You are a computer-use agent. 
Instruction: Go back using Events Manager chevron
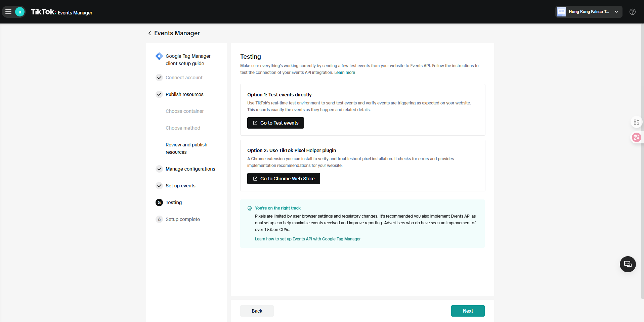[x=150, y=33]
